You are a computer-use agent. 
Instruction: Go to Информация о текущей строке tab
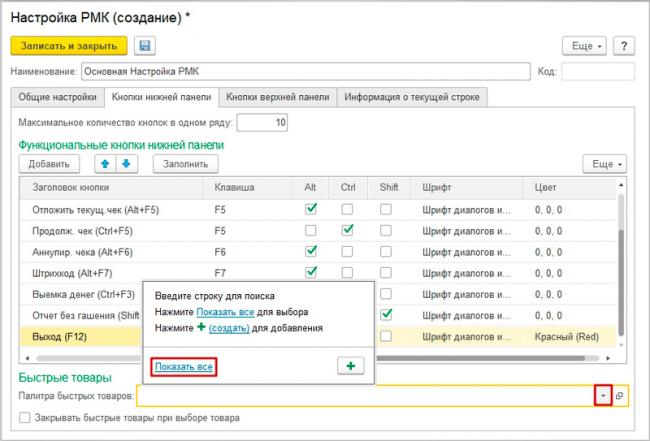(412, 97)
